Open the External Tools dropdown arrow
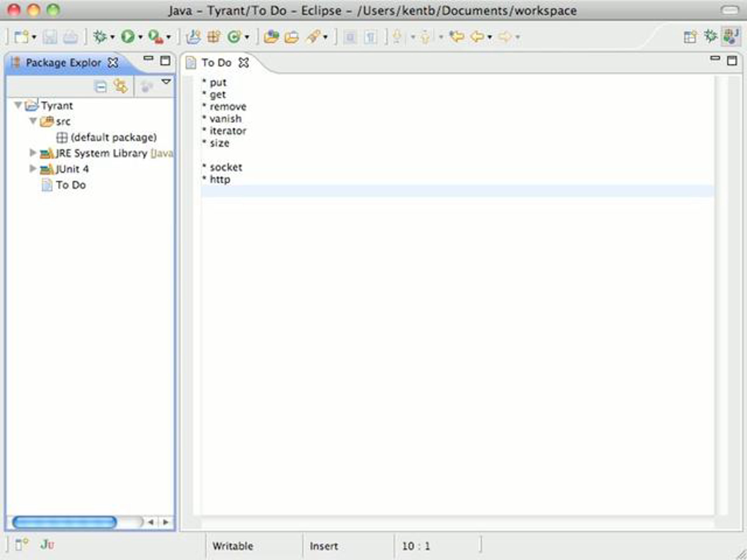Screen dimensions: 747x560 [x=168, y=37]
